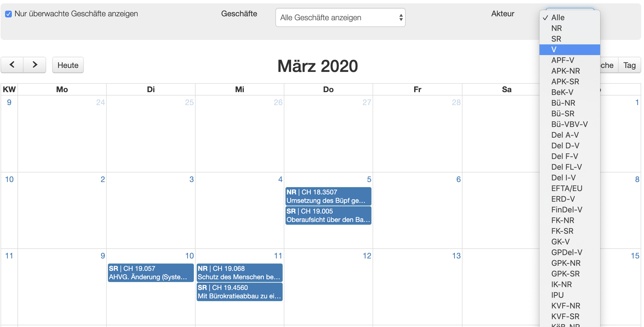
Task: Open the Alle Geschäfte anzeigen dropdown
Action: (340, 17)
